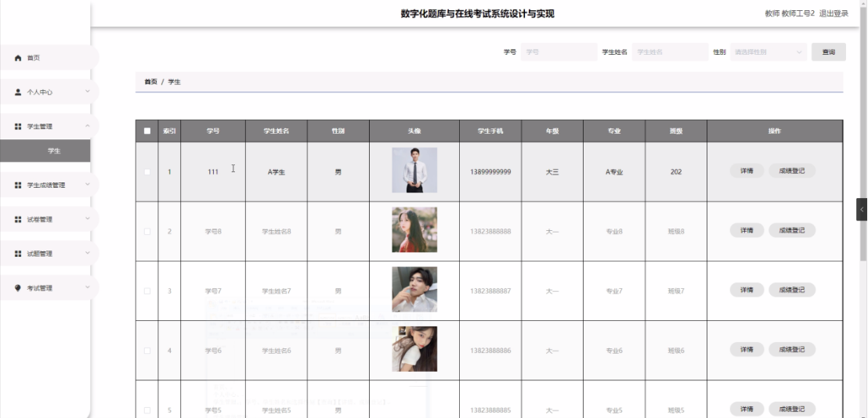Open 首页 in the sidebar
The image size is (868, 418).
point(49,58)
